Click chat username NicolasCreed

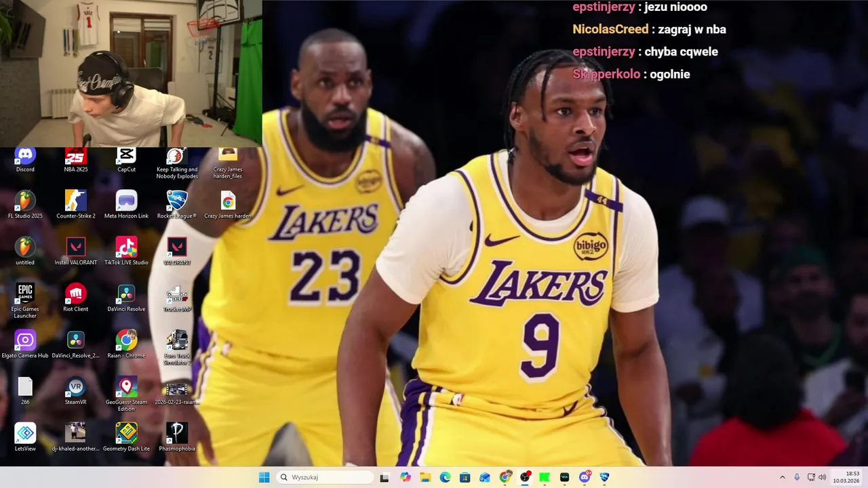click(x=610, y=29)
